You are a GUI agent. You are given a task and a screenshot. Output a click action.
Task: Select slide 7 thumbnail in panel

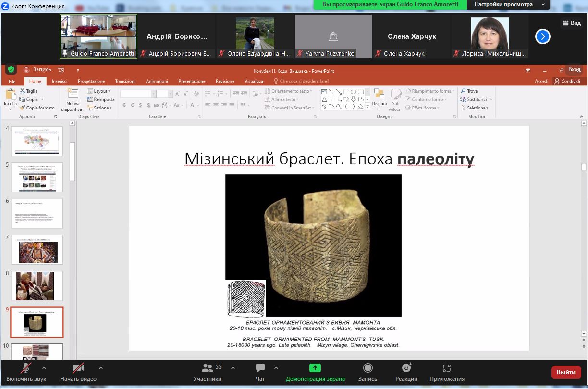point(37,249)
